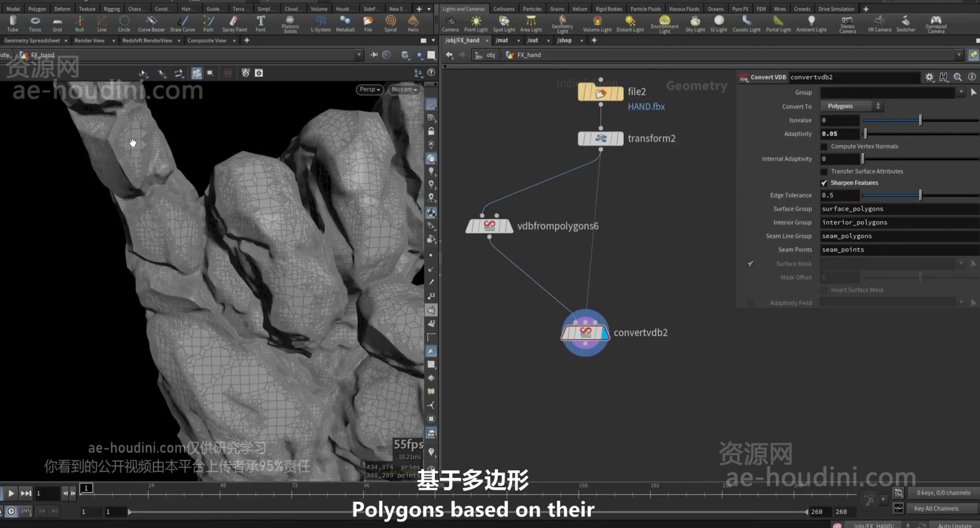The height and width of the screenshot is (528, 980).
Task: Click the Play button on the timeline
Action: click(11, 493)
